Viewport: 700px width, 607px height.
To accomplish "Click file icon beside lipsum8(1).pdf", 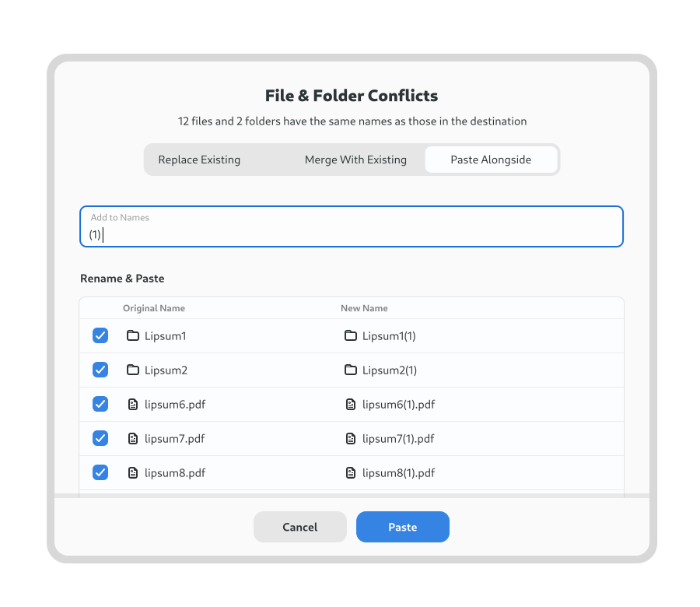I will click(x=351, y=472).
